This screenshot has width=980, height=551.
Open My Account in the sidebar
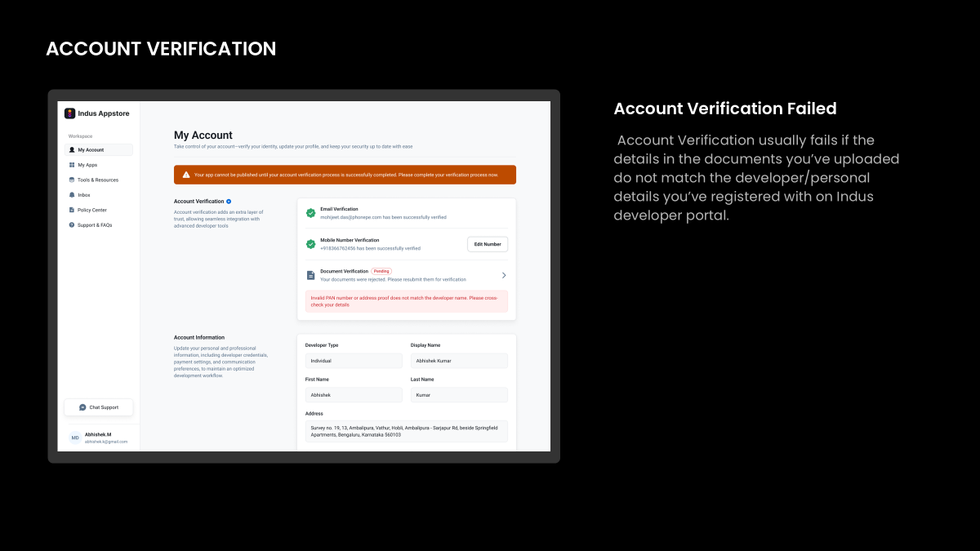[x=99, y=150]
